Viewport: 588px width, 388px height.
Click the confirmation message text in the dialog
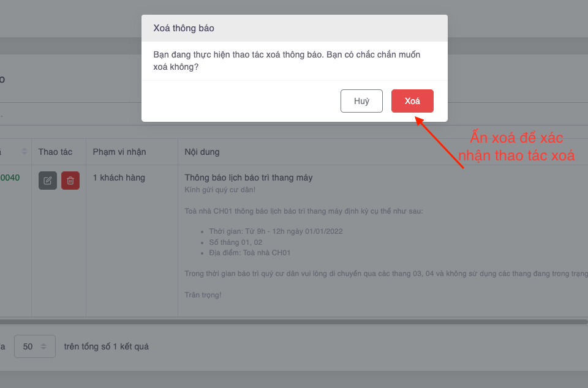coord(287,61)
